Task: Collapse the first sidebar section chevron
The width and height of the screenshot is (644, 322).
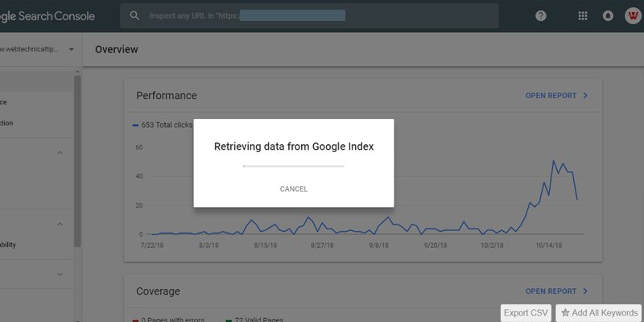Action: pos(60,152)
